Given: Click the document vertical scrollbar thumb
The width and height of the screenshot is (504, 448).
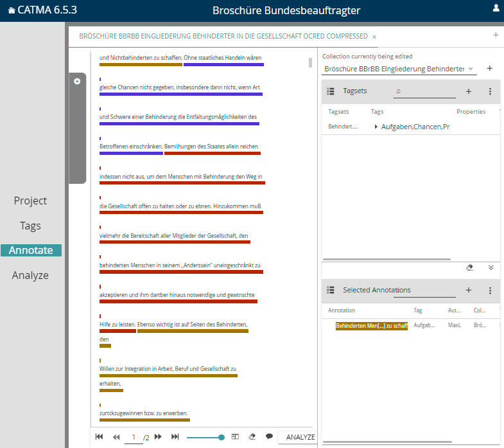Looking at the screenshot, I should coord(310,62).
